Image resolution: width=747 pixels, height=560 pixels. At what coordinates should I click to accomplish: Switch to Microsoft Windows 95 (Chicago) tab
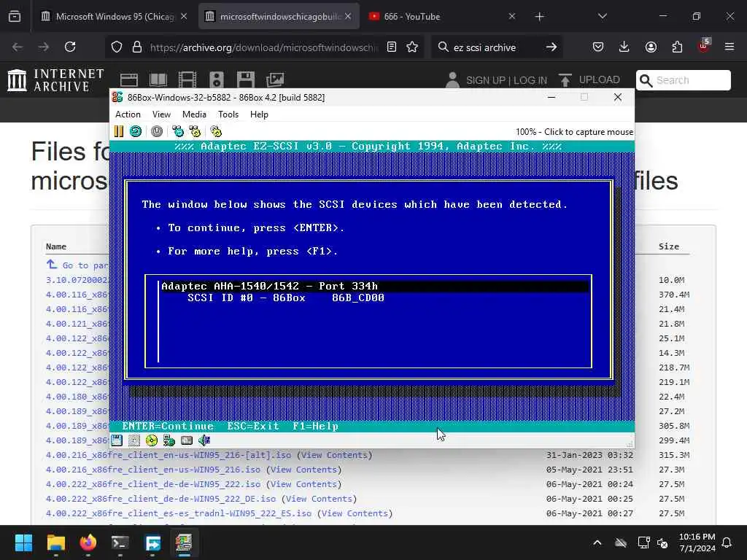coord(115,16)
